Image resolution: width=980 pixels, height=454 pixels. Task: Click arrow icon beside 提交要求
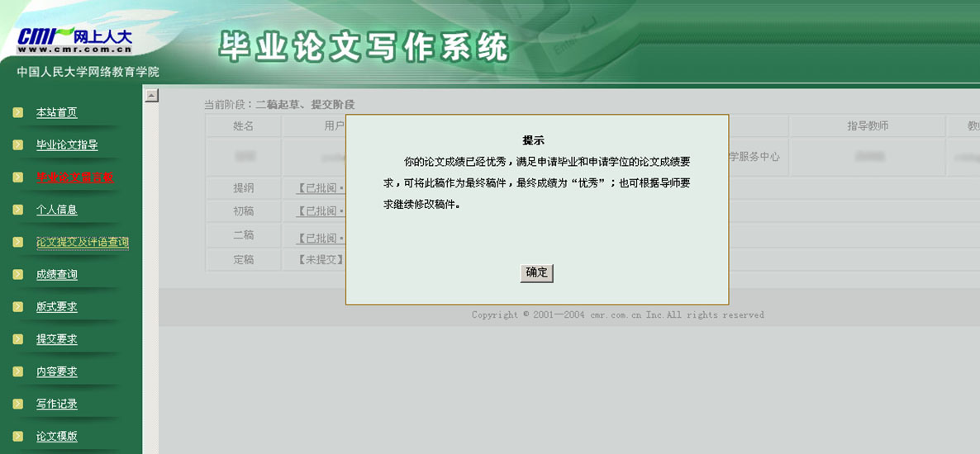click(18, 339)
